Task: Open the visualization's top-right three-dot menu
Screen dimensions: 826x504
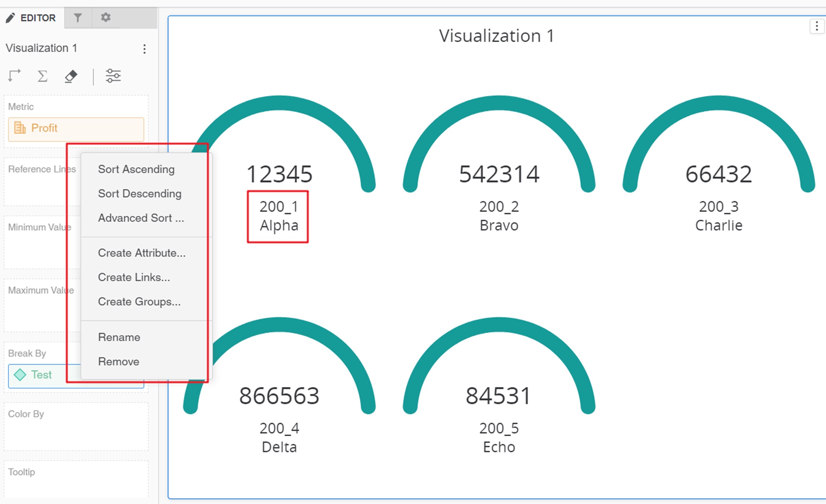Action: pyautogui.click(x=816, y=26)
